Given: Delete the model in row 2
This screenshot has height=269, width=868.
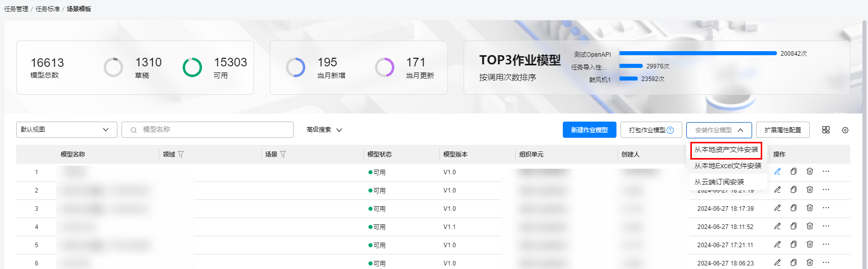Looking at the screenshot, I should [810, 189].
